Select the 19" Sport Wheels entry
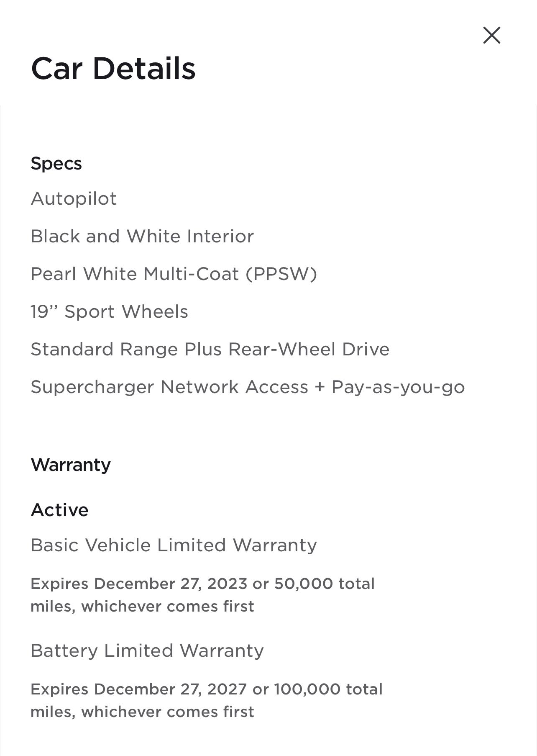537x756 pixels. click(109, 311)
